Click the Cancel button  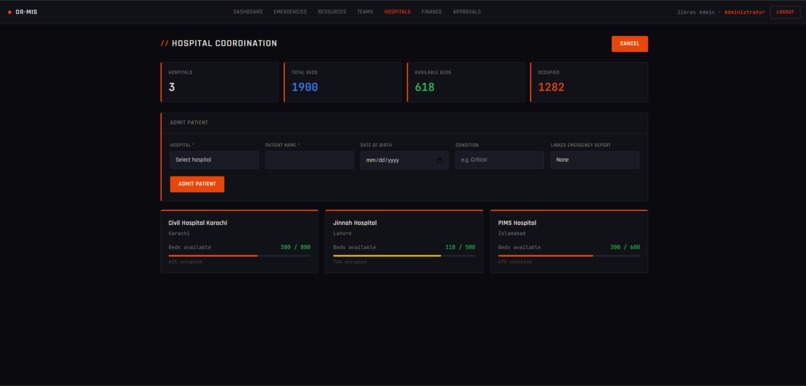[x=629, y=44]
